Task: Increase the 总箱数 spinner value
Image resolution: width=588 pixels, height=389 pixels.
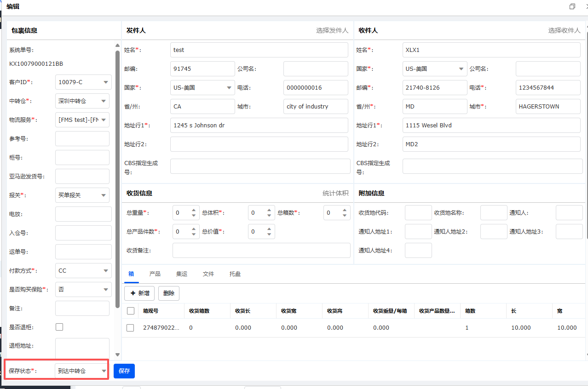Action: tap(345, 210)
